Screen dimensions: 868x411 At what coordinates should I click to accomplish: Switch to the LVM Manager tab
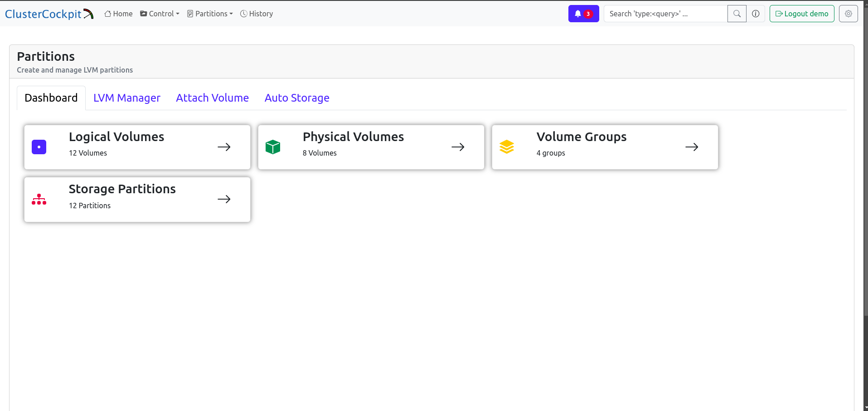click(127, 98)
